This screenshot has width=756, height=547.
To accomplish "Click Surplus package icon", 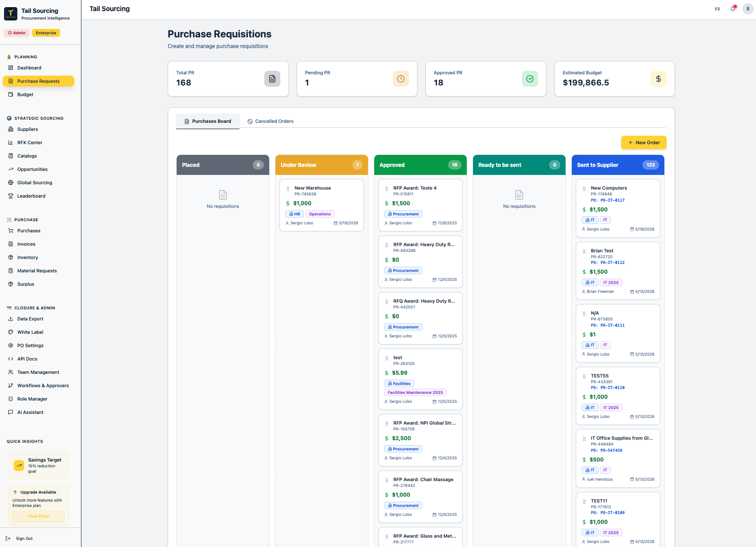I will coord(11,284).
